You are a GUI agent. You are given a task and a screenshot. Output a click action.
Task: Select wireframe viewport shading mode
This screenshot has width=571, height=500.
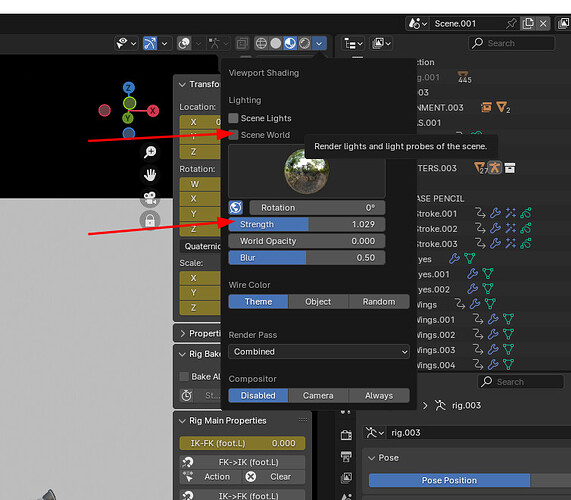(261, 43)
